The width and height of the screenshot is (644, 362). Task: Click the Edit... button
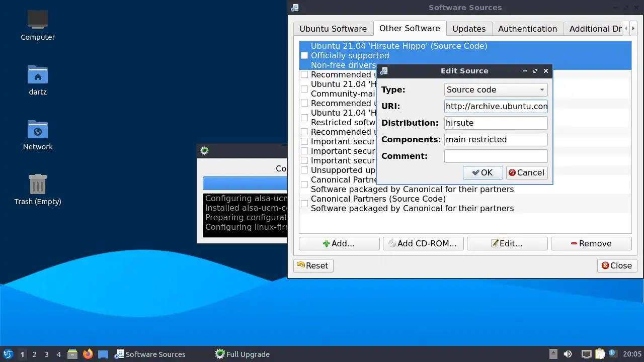[507, 243]
